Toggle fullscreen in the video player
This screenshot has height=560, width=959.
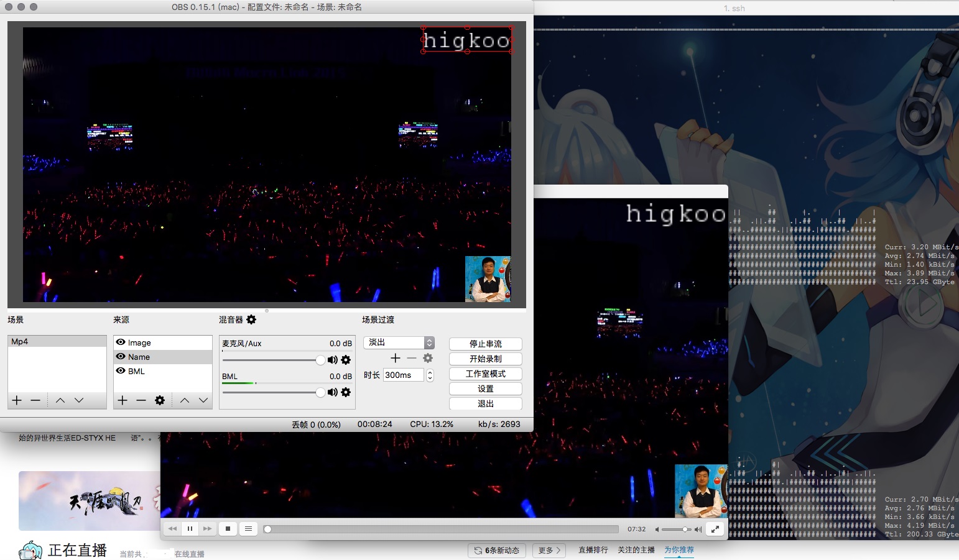(715, 529)
